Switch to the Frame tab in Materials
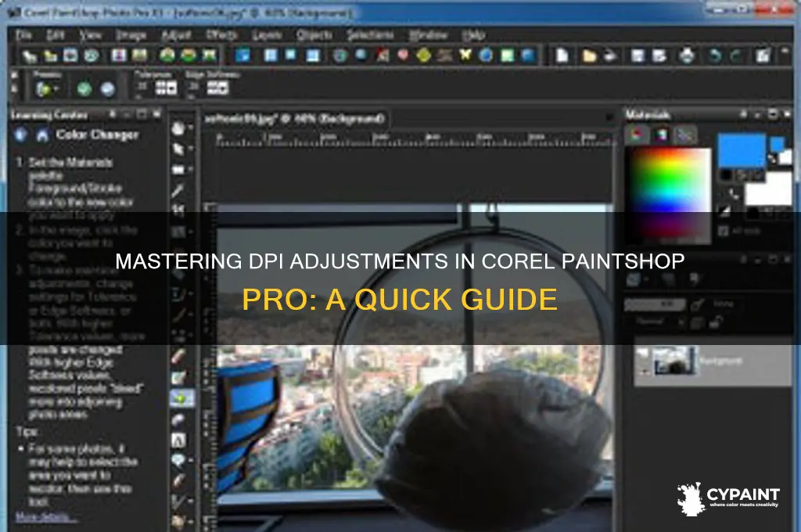801x532 pixels. pos(637,135)
